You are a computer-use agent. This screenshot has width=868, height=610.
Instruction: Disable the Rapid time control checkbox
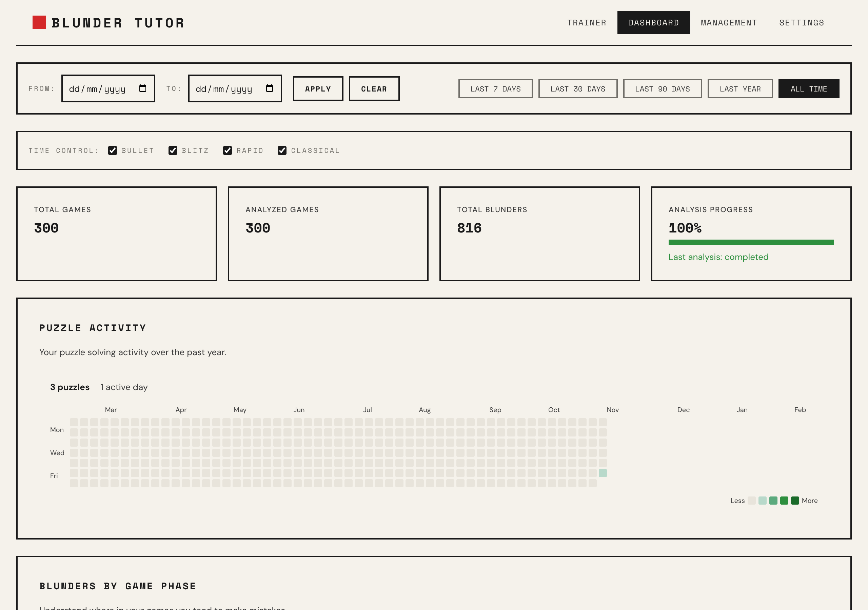pyautogui.click(x=227, y=150)
